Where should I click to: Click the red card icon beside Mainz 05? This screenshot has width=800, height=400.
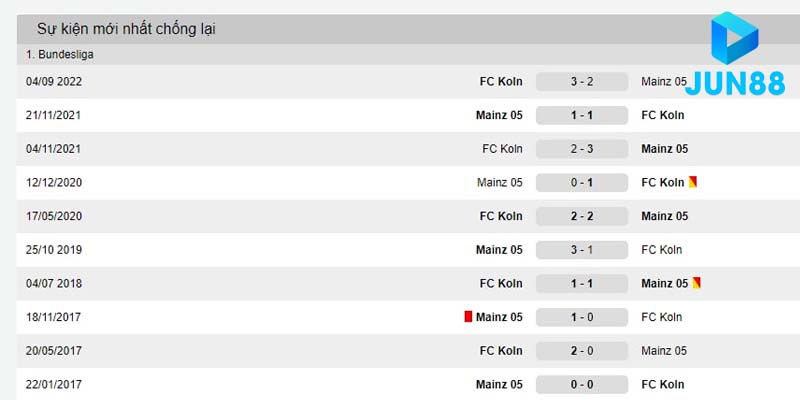[468, 317]
